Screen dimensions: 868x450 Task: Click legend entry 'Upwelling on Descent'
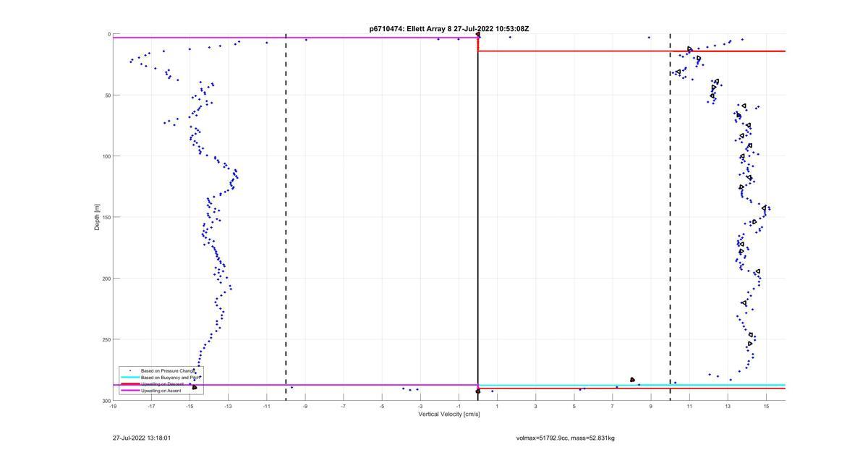tap(162, 384)
